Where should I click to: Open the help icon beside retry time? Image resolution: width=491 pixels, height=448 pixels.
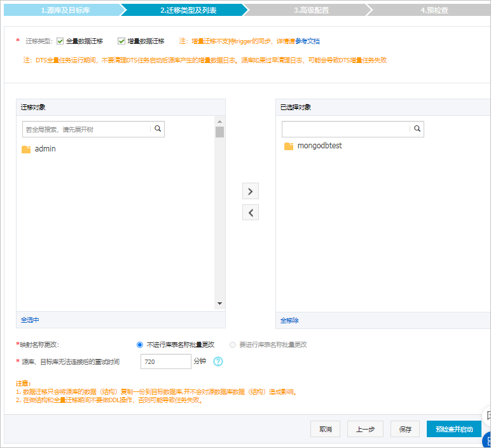[x=218, y=361]
